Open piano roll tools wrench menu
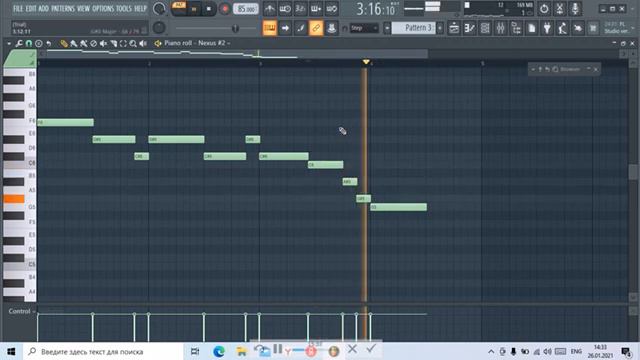Image resolution: width=640 pixels, height=360 pixels. point(19,43)
